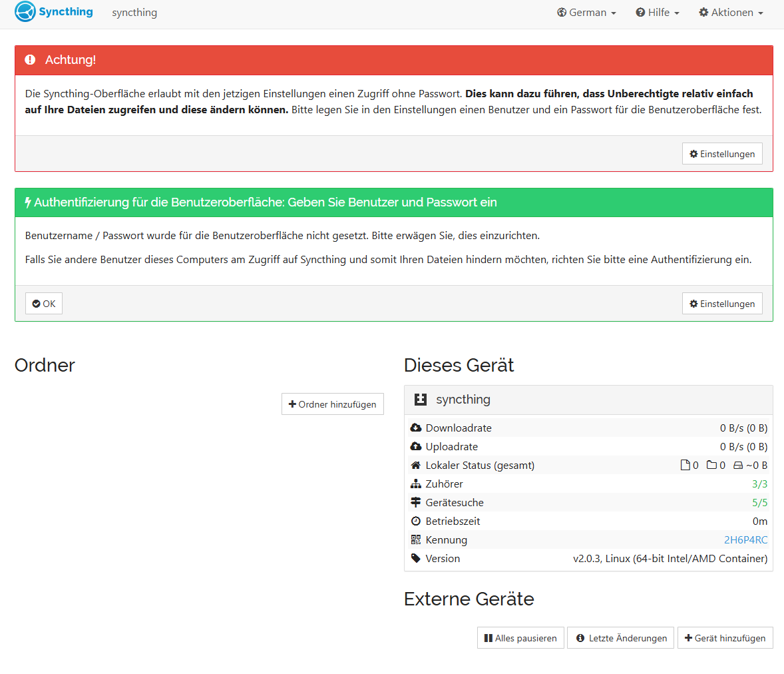Click the Downloadrate cloud icon
Image resolution: width=784 pixels, height=674 pixels.
coord(416,428)
